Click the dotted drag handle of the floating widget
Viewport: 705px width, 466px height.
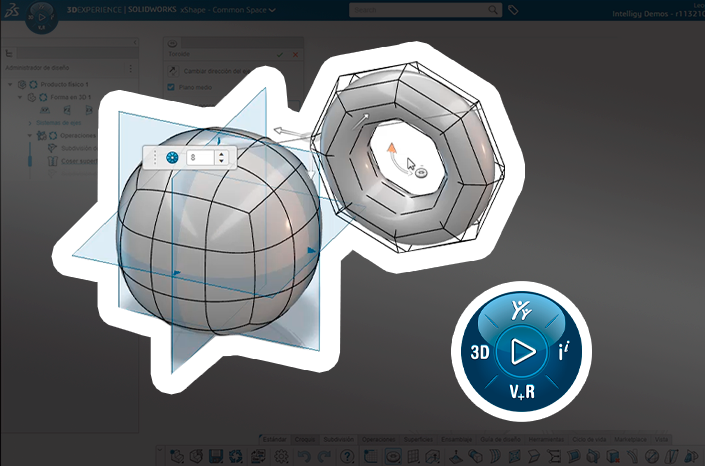coord(155,157)
